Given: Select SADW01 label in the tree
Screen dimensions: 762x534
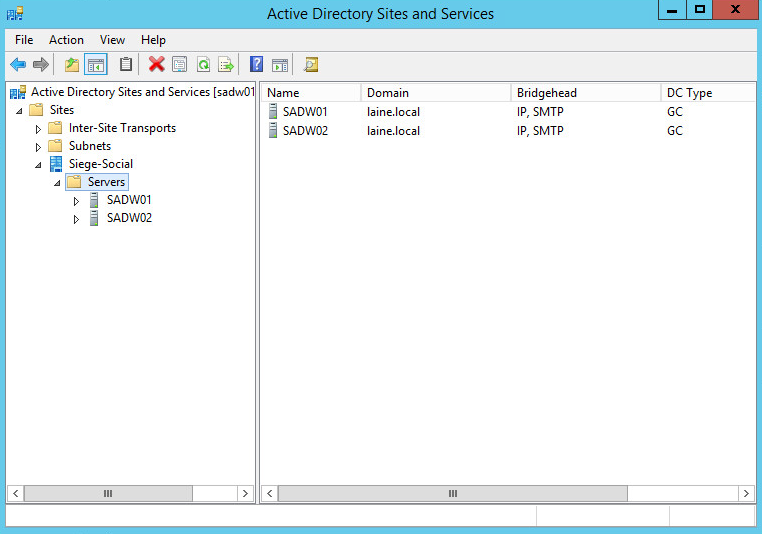Looking at the screenshot, I should pyautogui.click(x=129, y=200).
